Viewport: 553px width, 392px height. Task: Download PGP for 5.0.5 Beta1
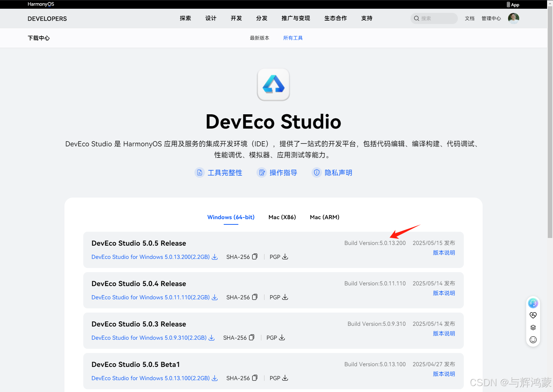coord(285,378)
